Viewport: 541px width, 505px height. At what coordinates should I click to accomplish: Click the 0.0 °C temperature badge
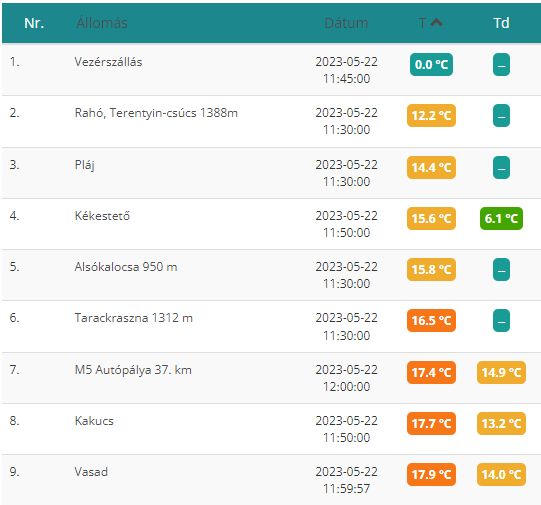click(x=431, y=65)
